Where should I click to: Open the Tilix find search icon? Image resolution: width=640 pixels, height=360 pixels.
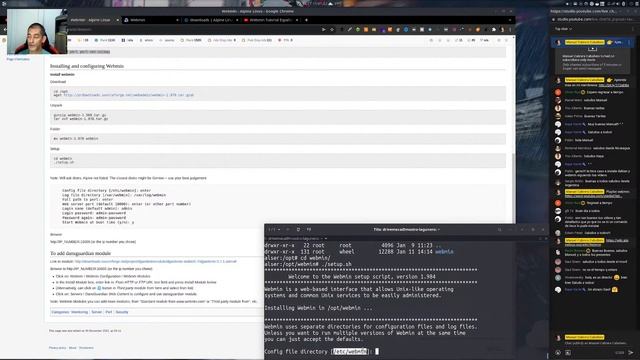500,229
